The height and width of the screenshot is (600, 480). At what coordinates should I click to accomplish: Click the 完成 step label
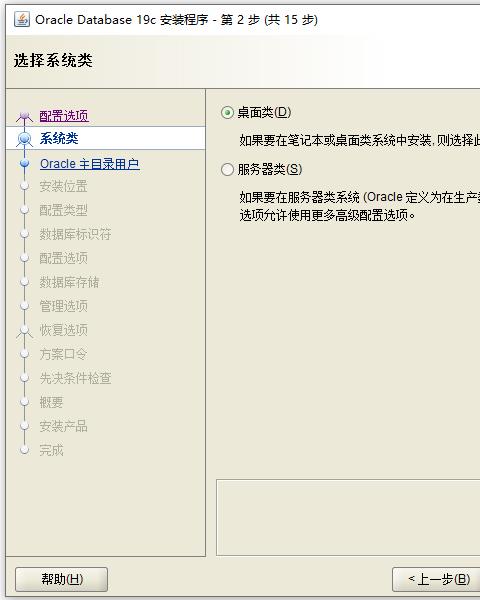click(52, 450)
